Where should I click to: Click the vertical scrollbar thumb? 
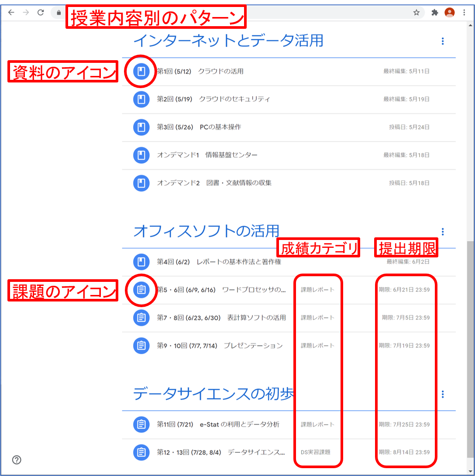471,349
